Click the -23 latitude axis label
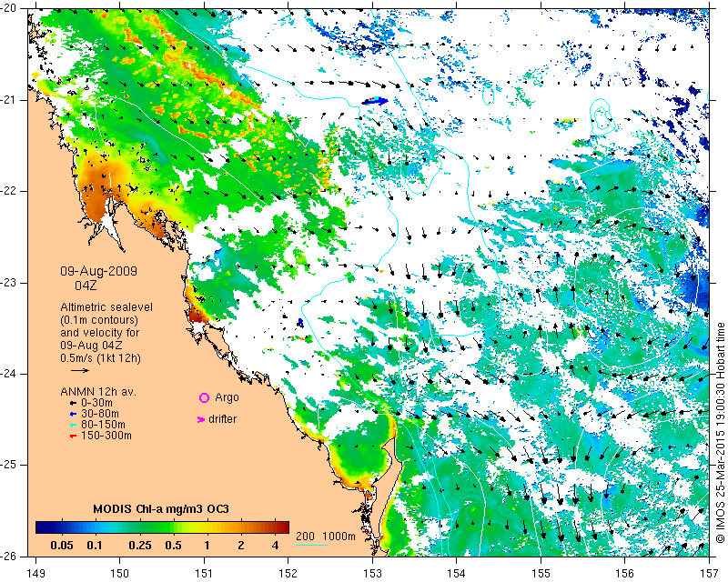728x582 pixels. coord(9,283)
